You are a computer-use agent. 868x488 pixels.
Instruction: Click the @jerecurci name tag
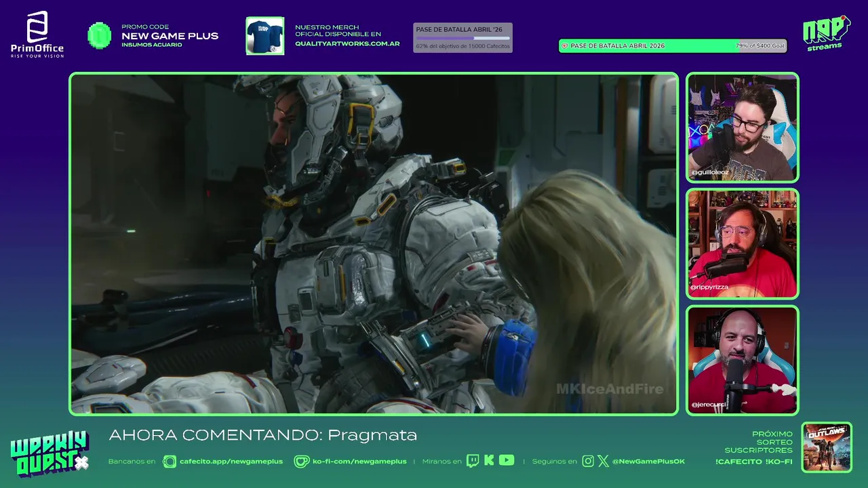tap(709, 405)
